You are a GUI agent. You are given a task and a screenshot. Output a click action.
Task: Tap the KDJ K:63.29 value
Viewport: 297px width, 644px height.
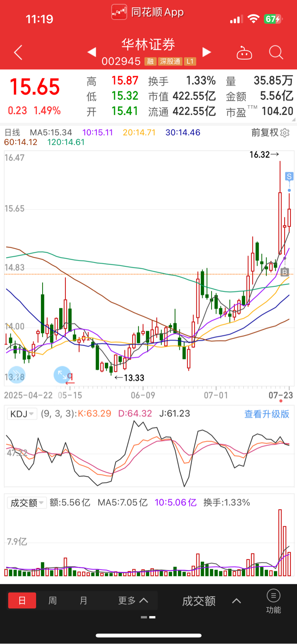tap(95, 414)
